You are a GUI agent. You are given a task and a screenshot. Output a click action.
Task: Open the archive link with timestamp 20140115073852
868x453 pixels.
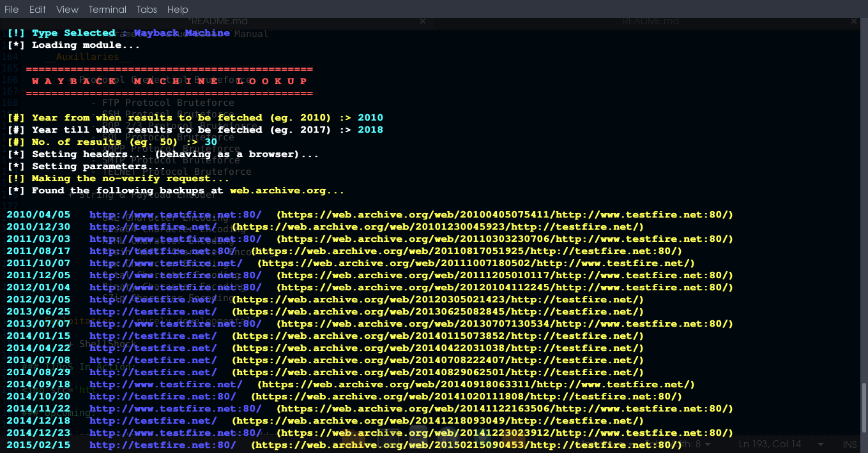438,336
